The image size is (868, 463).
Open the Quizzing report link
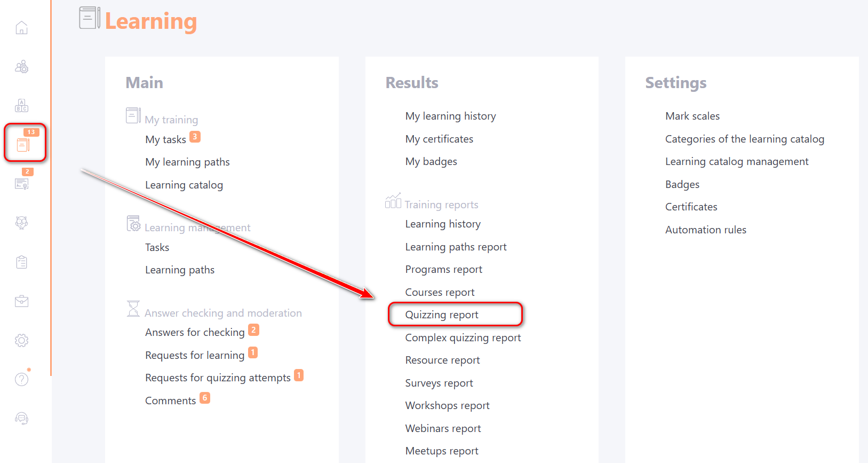[442, 315]
